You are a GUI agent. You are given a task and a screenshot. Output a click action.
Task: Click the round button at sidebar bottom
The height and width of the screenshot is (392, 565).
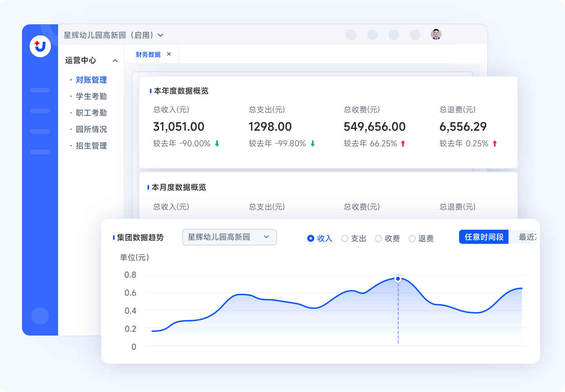point(40,316)
